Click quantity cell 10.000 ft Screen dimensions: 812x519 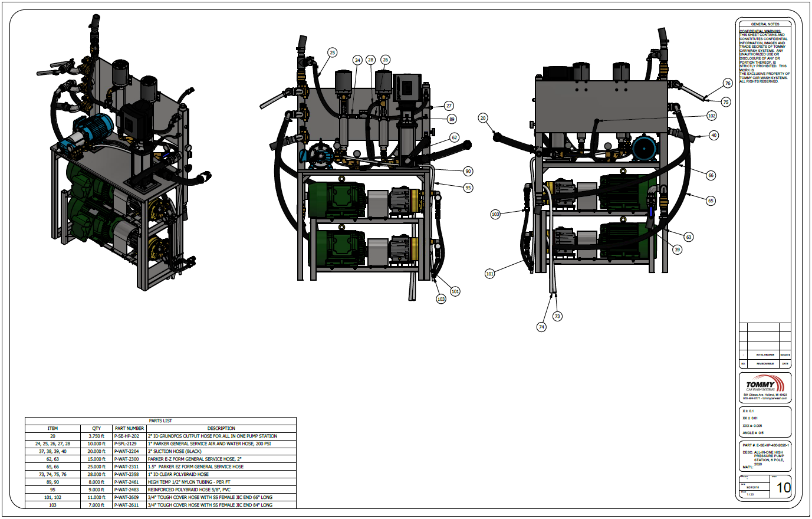(x=97, y=444)
